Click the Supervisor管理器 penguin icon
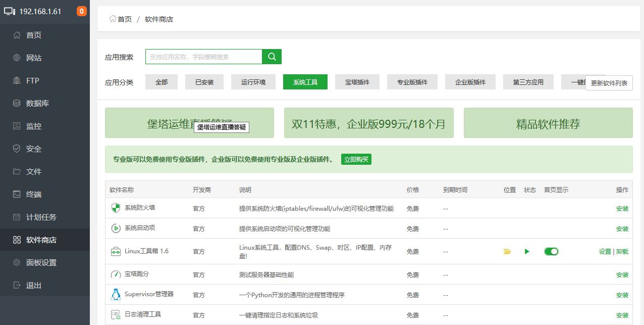Image resolution: width=644 pixels, height=325 pixels. point(116,295)
